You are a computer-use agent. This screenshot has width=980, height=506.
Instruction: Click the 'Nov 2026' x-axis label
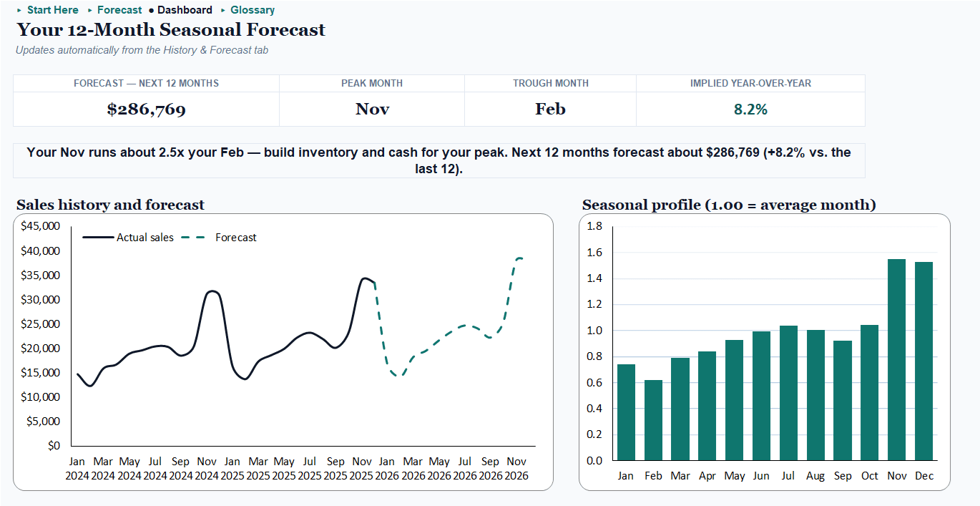point(516,469)
